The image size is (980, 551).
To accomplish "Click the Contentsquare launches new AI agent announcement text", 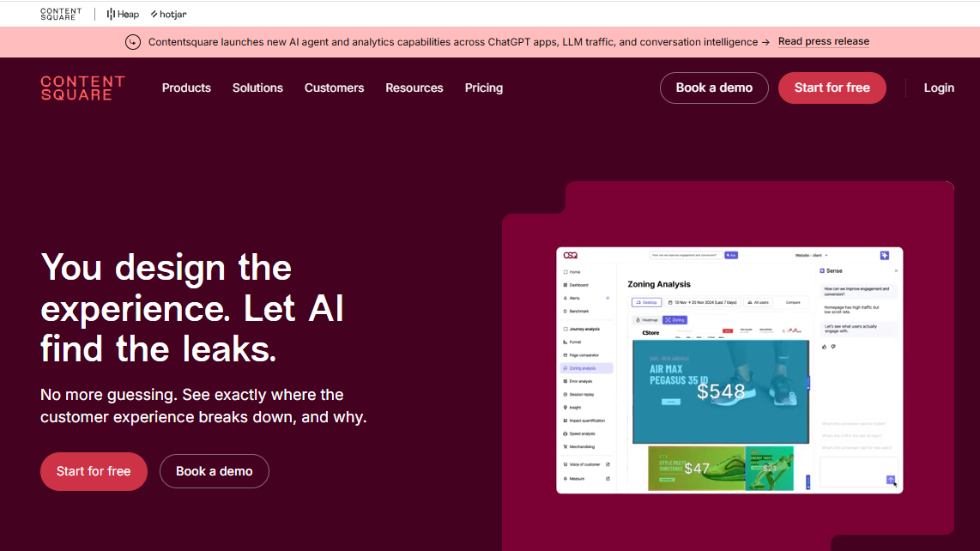I will coord(459,42).
